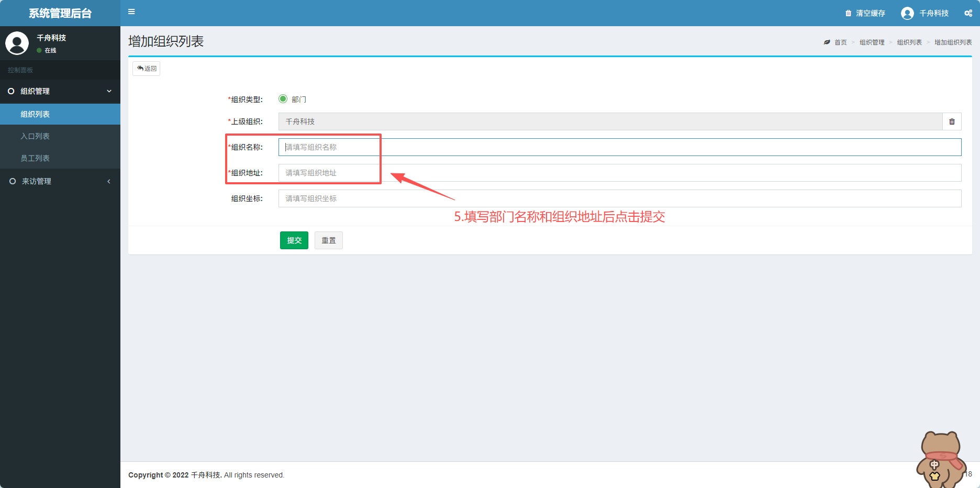Open 入口列表 in the sidebar
Viewport: 980px width, 488px height.
coord(35,136)
